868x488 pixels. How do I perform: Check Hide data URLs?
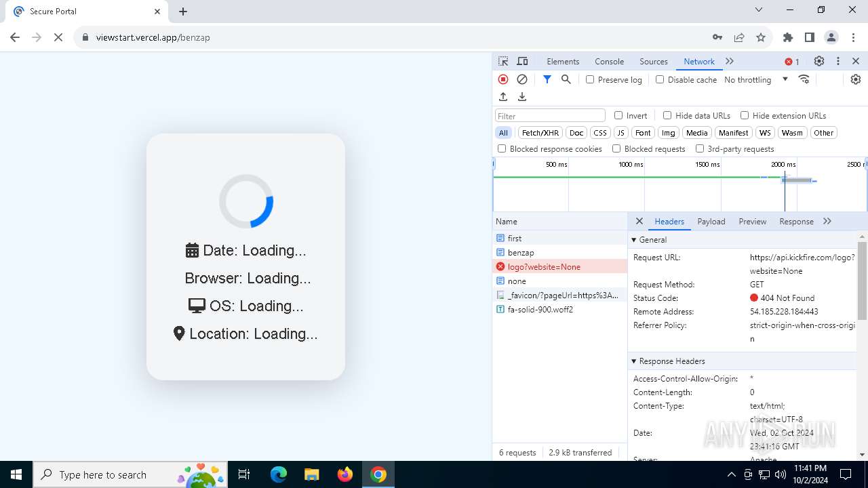(x=667, y=115)
